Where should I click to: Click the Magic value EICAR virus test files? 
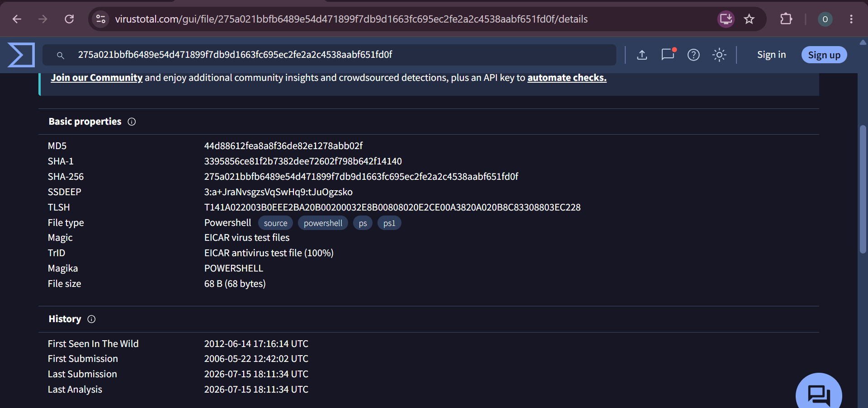(246, 238)
